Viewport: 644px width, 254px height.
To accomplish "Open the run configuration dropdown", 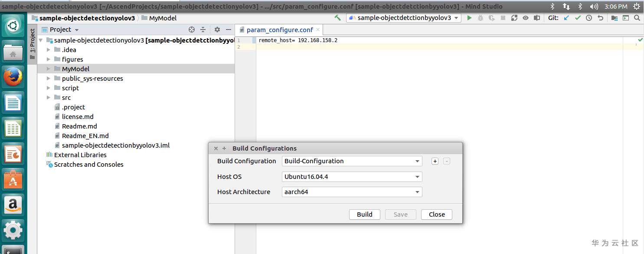I will coord(403,18).
